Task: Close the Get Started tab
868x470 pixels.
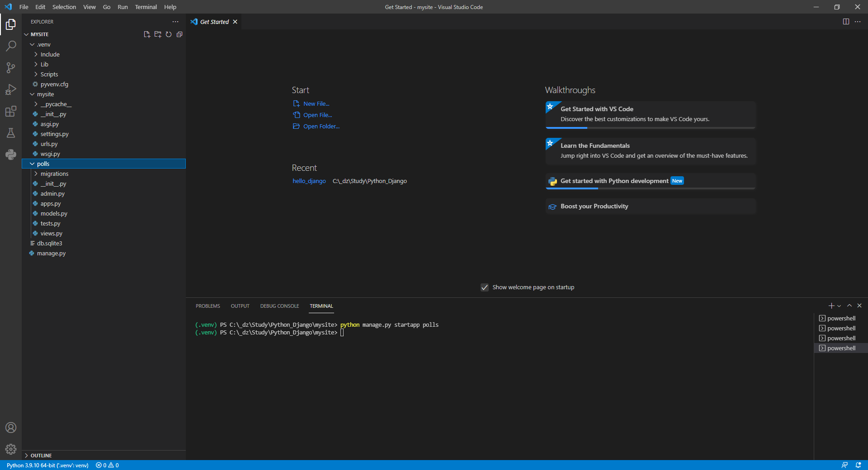Action: (235, 22)
